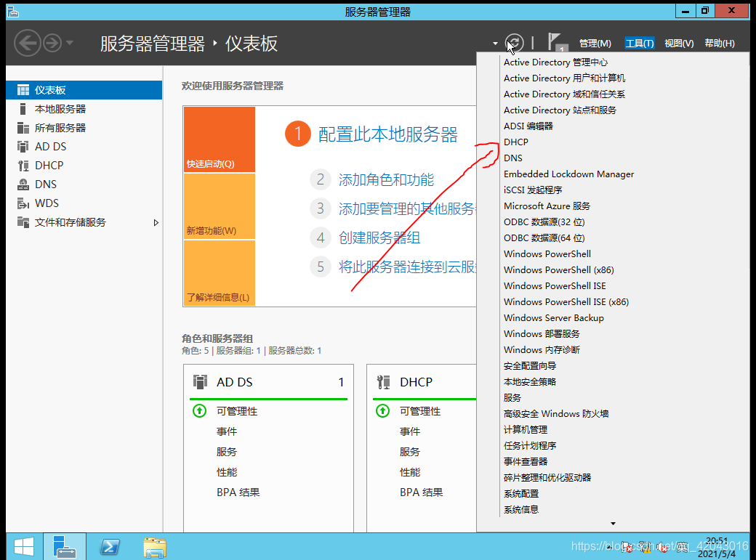Choose DNS from the Tools menu
756x560 pixels.
click(513, 158)
